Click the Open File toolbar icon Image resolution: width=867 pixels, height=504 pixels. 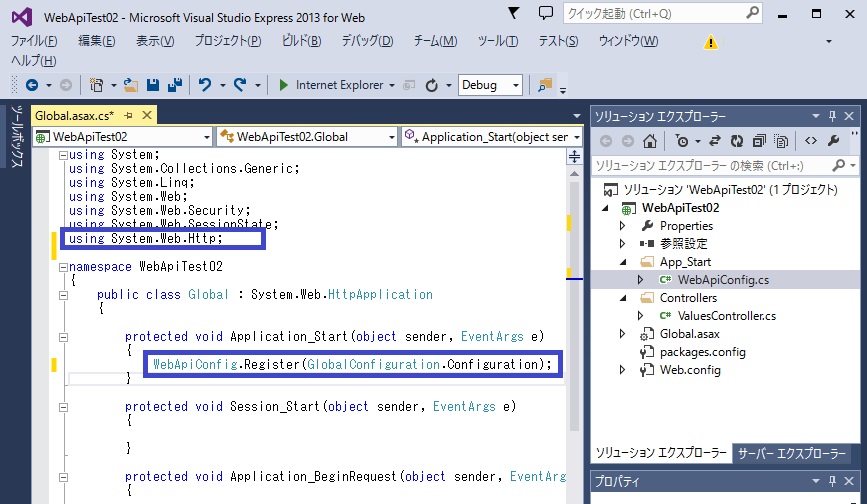tap(130, 85)
